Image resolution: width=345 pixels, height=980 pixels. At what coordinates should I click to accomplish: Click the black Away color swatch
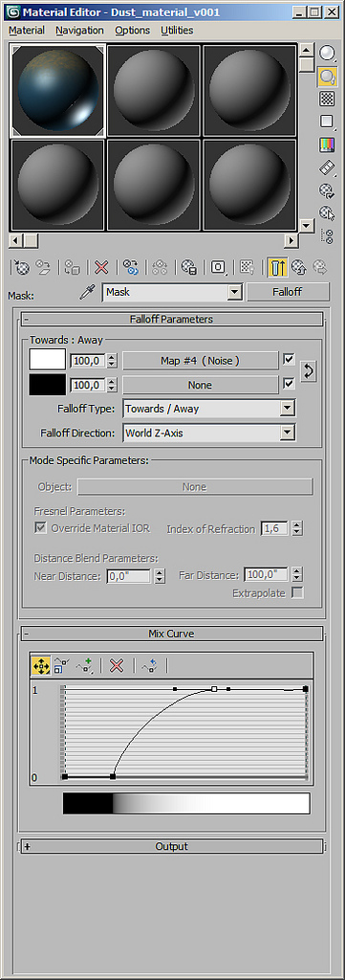click(47, 385)
